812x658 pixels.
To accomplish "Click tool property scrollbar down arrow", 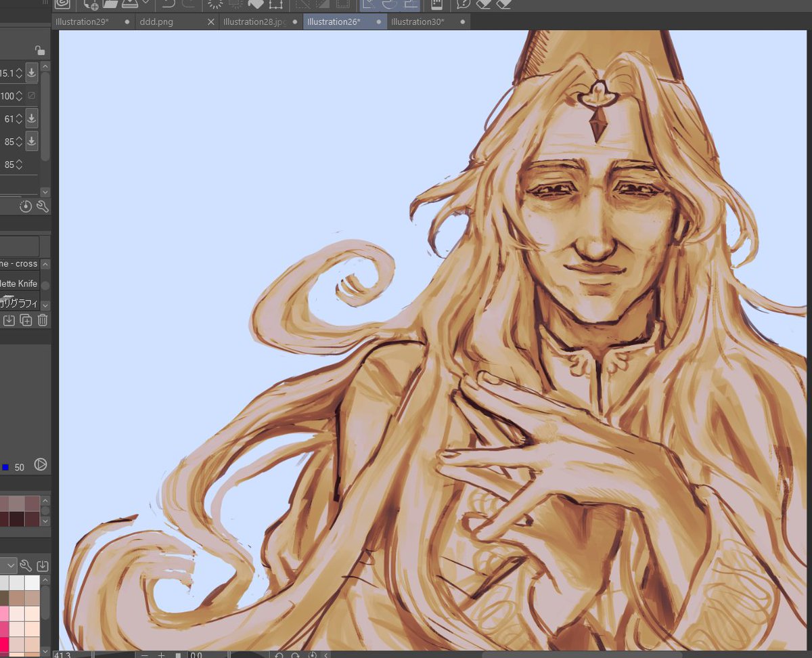I will tap(45, 192).
